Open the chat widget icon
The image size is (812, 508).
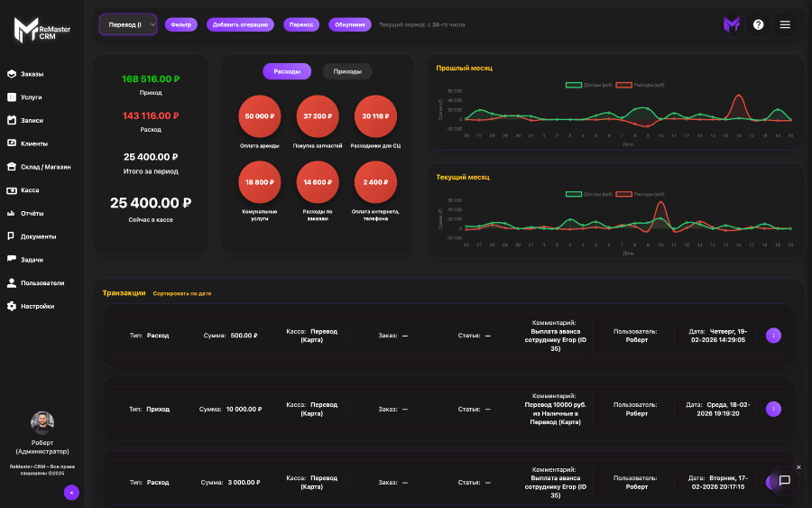[x=784, y=480]
